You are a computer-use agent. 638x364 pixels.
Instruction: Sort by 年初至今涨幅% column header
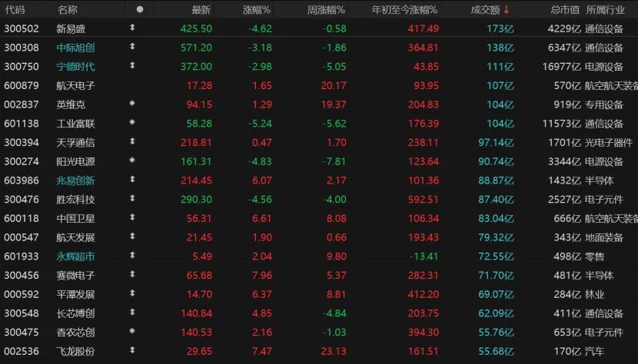pos(404,10)
